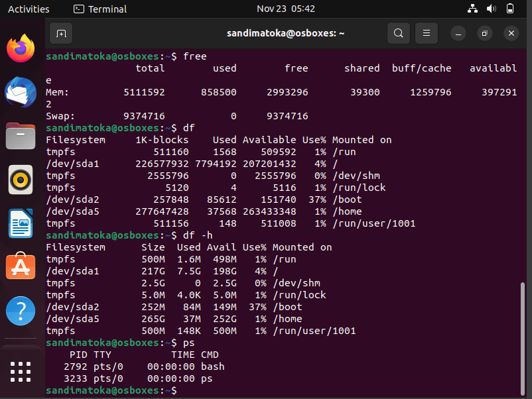532x399 pixels.
Task: Open the volume indicator
Action: pos(492,9)
